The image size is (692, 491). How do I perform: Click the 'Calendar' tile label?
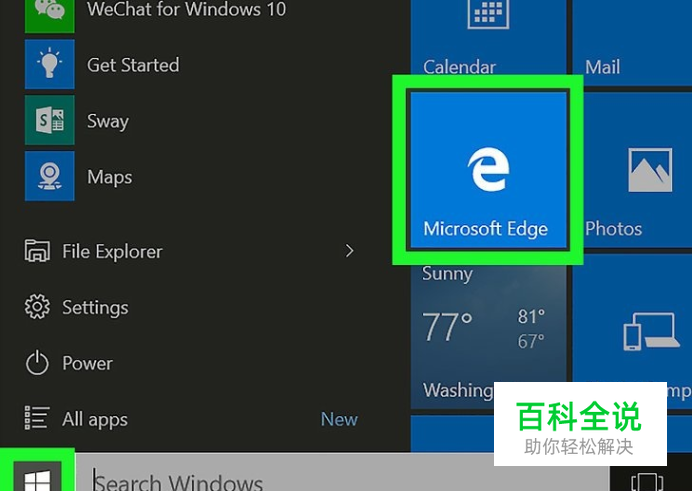point(459,67)
